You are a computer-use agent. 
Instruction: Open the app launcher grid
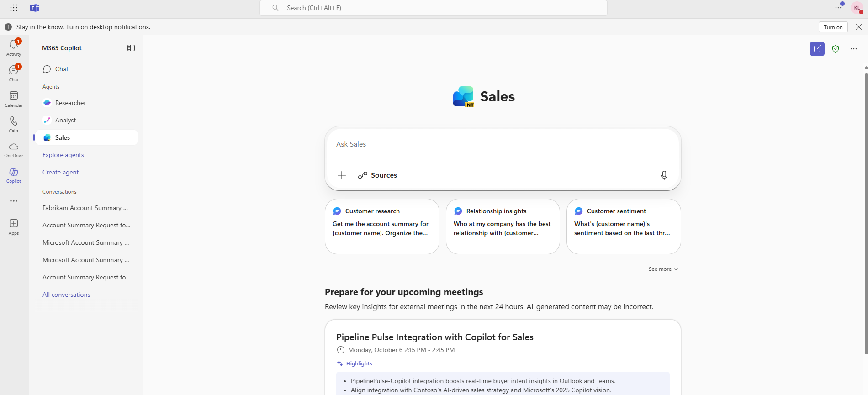point(14,8)
